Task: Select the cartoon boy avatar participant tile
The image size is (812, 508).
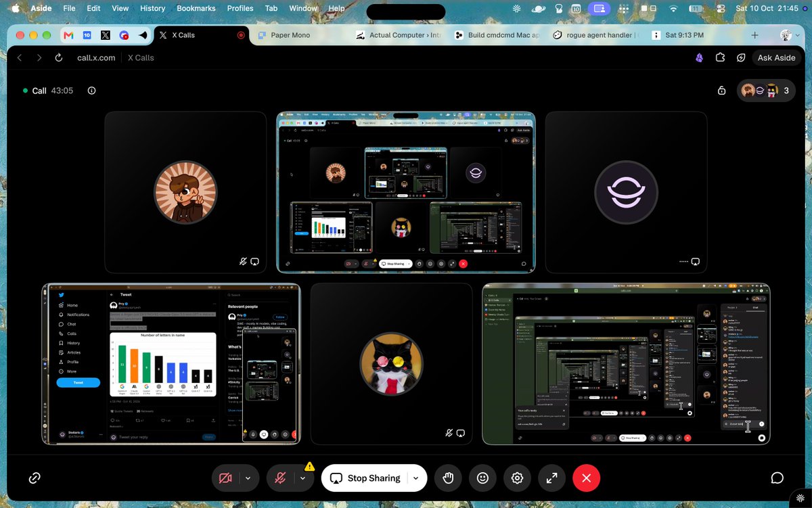Action: pos(185,192)
